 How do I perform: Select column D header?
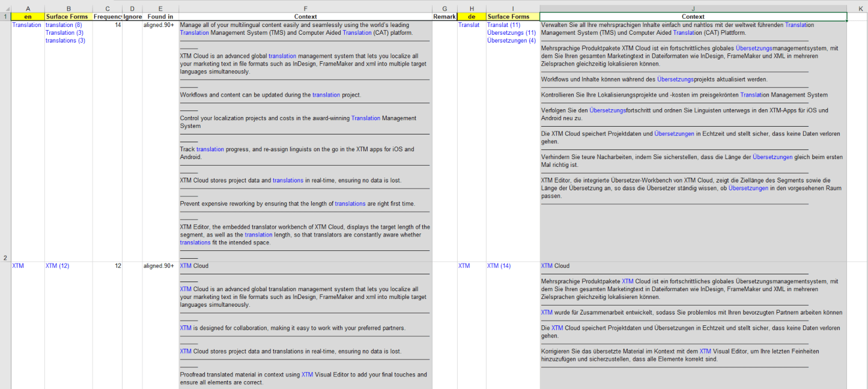132,8
